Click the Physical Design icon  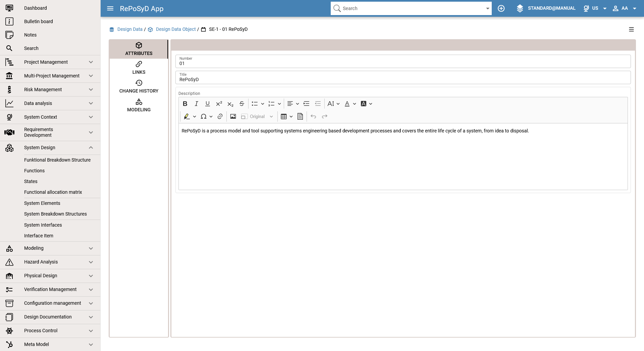[9, 276]
